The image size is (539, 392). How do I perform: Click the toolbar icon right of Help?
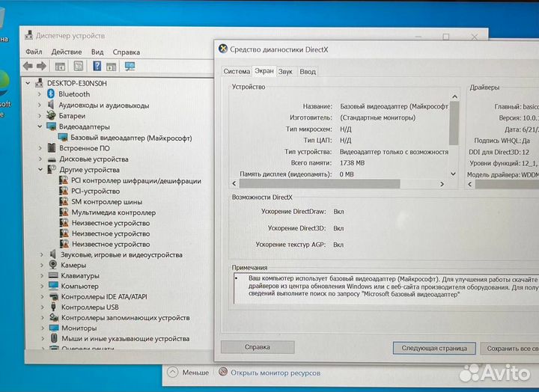click(x=111, y=67)
